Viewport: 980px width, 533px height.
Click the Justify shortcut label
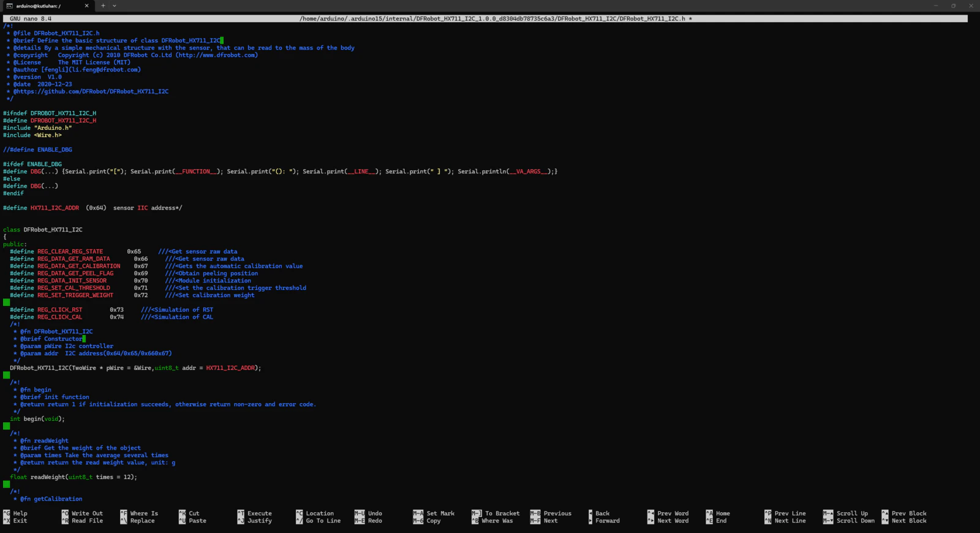[x=260, y=521]
